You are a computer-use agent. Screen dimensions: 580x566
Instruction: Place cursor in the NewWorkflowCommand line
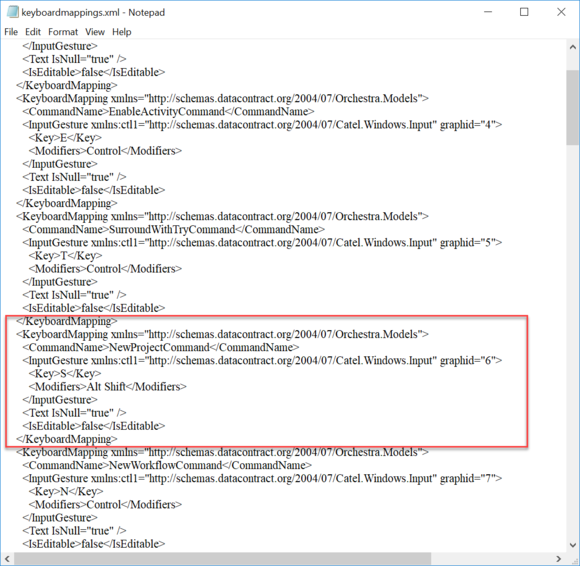point(167,465)
